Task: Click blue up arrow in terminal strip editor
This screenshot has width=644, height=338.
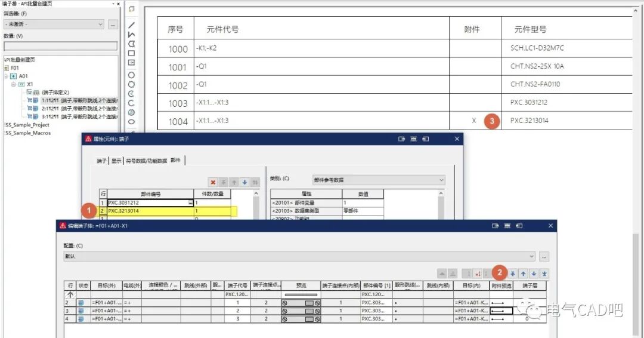Action: click(x=524, y=274)
